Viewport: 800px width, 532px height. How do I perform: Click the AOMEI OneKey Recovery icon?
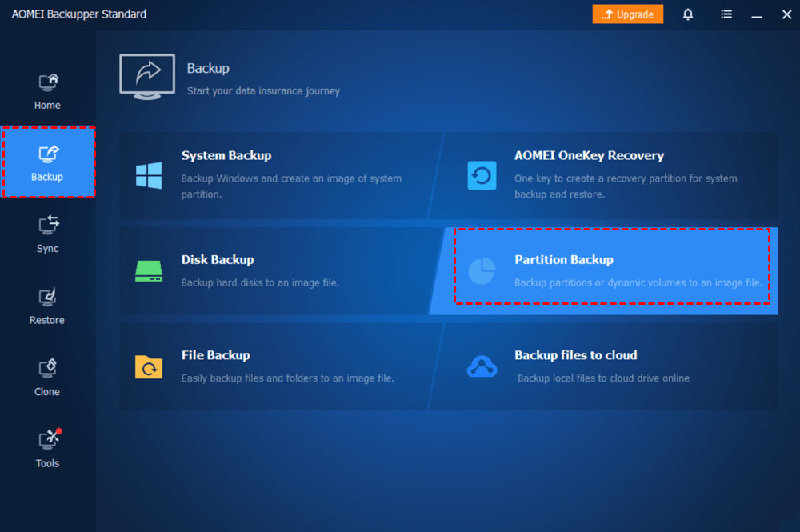(x=482, y=175)
